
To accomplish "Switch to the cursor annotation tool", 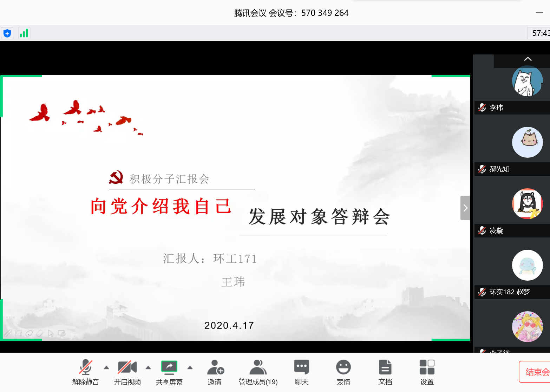I will pyautogui.click(x=51, y=333).
